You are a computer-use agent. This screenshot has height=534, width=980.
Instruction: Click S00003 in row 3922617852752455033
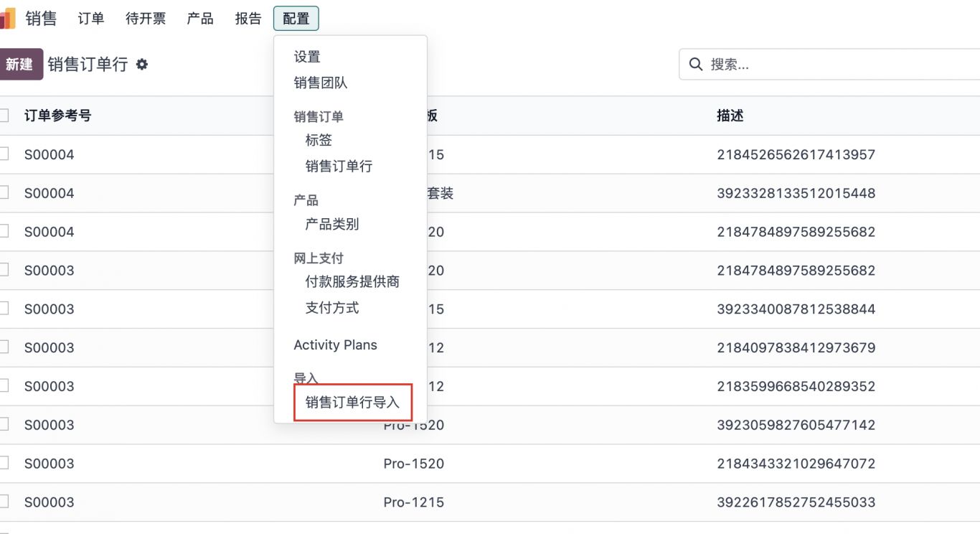(x=50, y=502)
